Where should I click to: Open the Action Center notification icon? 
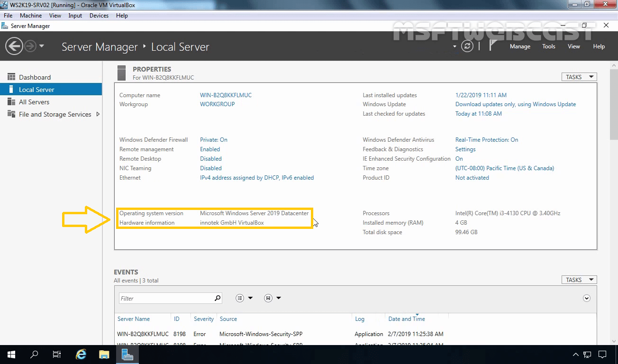click(603, 355)
